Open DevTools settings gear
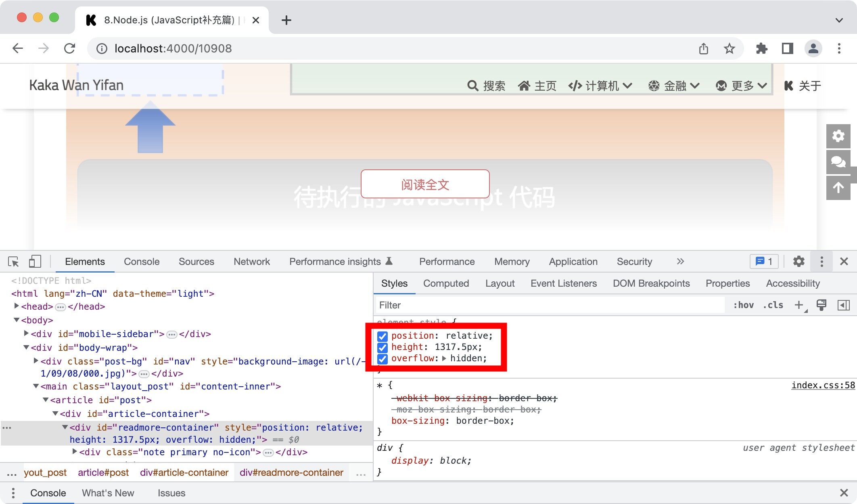857x504 pixels. [799, 261]
